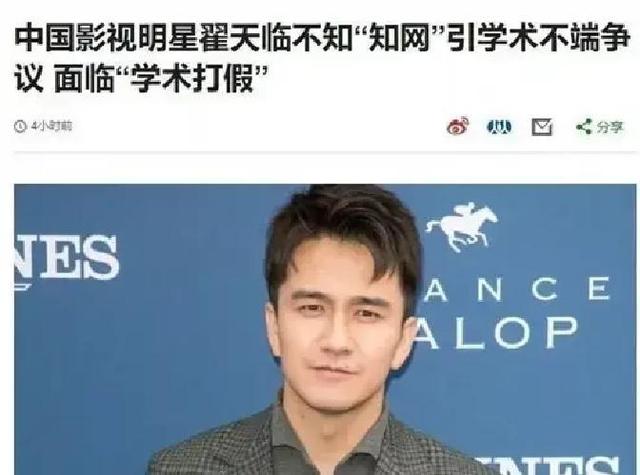Click the 4小时前 timestamp text
The height and width of the screenshot is (475, 640).
tap(51, 127)
